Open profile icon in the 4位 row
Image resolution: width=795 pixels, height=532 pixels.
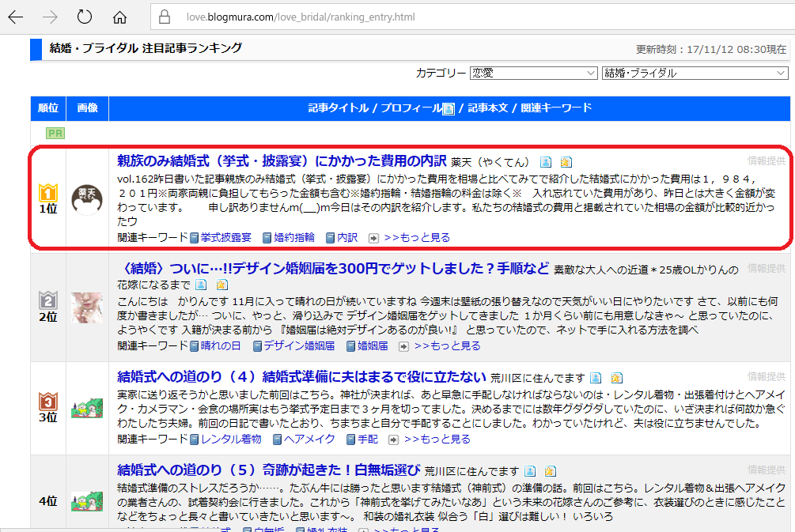pos(530,471)
